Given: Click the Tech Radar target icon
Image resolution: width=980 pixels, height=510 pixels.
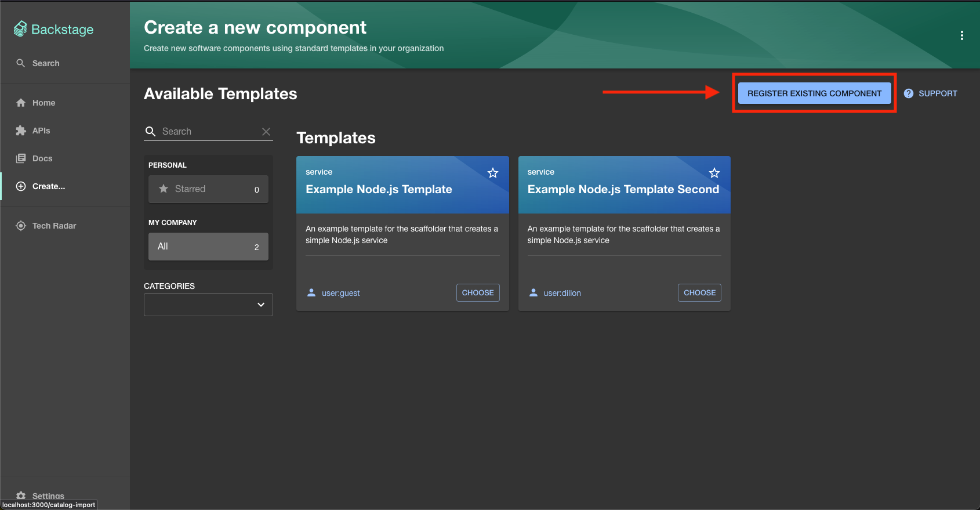Looking at the screenshot, I should tap(21, 226).
